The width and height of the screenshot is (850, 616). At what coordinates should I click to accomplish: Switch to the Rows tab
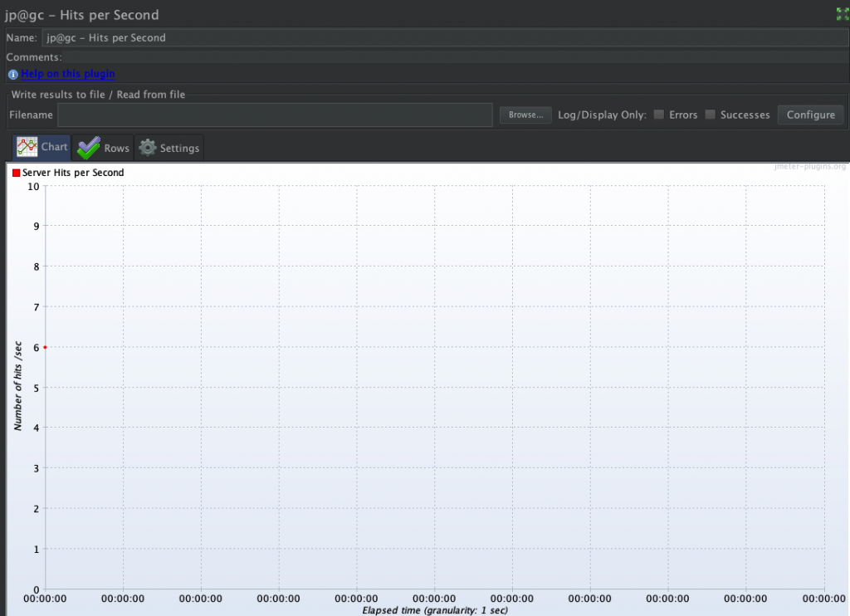tap(115, 148)
